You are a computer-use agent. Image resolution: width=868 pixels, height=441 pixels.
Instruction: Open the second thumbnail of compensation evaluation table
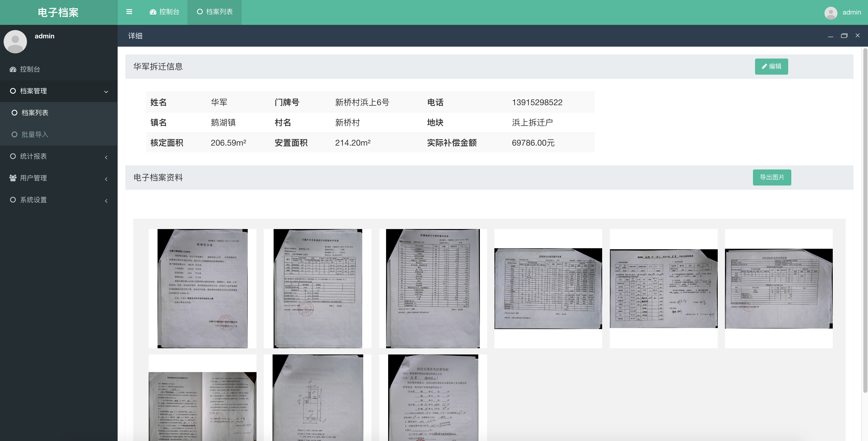pyautogui.click(x=318, y=289)
